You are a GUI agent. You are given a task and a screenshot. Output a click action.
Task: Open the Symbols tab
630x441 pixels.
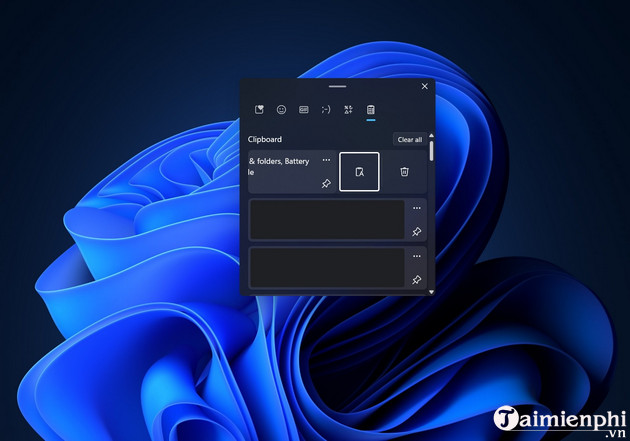(x=348, y=109)
